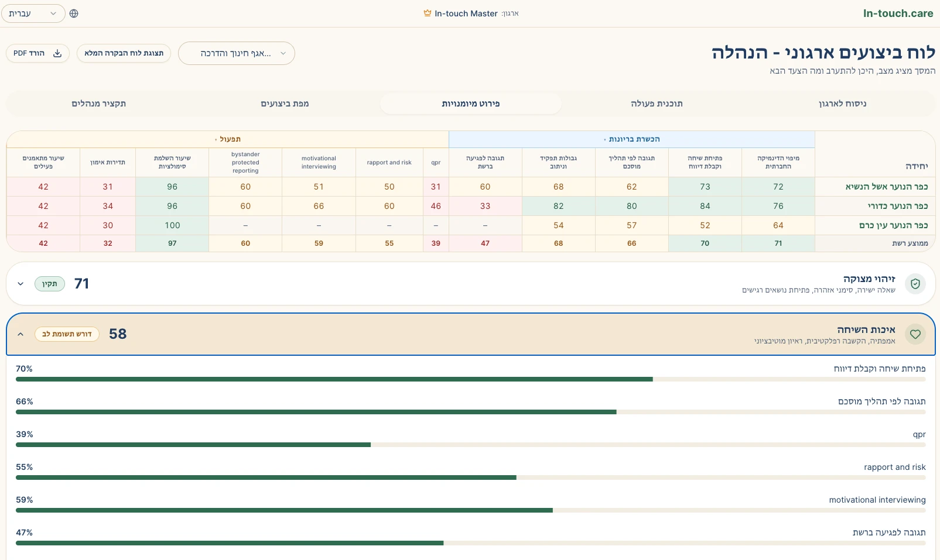Open the תקציר מנהלים tab
The width and height of the screenshot is (940, 560).
[x=99, y=104]
